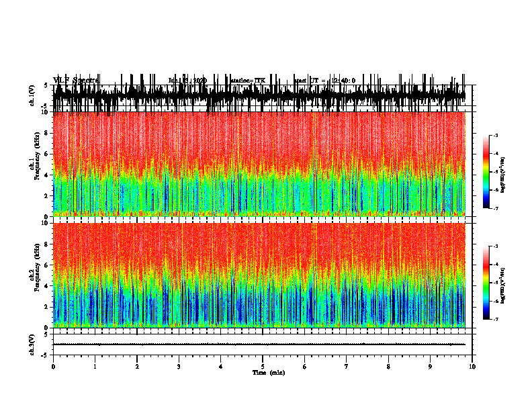Screen dimensions: 532x411
Task: Click time axis tick label '5'
Action: [263, 367]
